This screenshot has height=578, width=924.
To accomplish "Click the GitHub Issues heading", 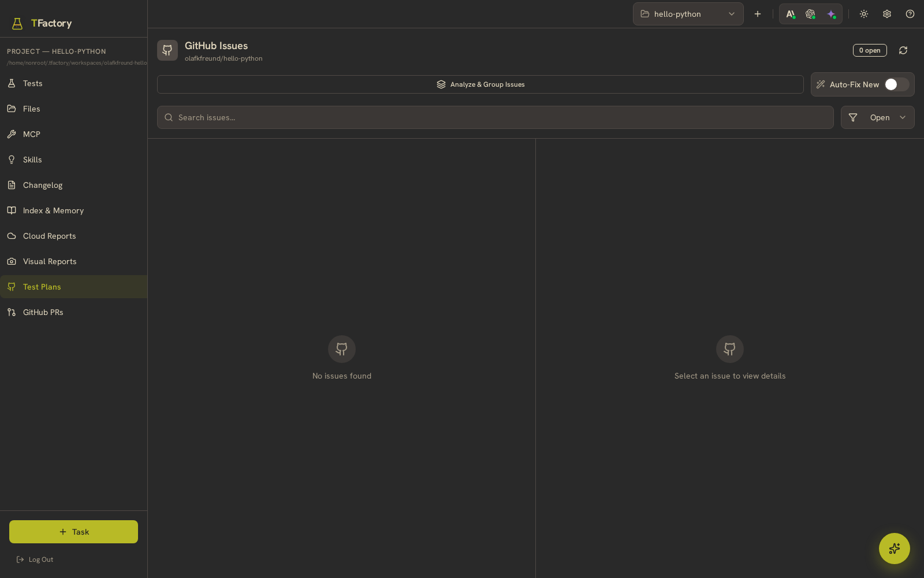I will [x=216, y=46].
